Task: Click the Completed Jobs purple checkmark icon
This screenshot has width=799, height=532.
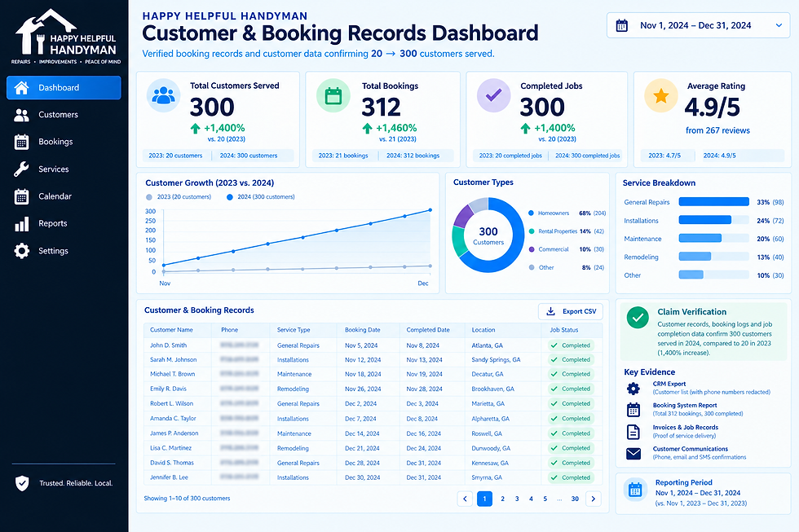Action: [x=493, y=95]
